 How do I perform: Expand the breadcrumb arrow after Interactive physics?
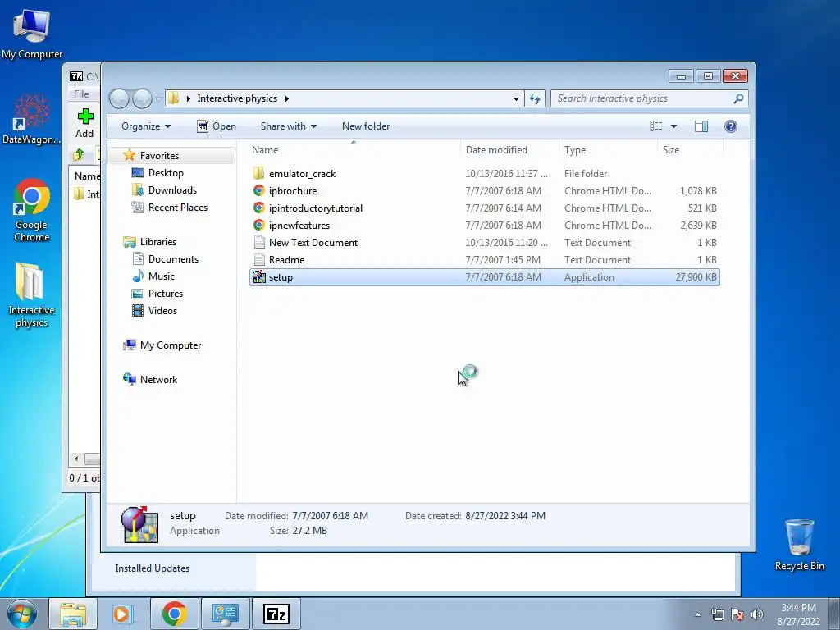pyautogui.click(x=287, y=98)
